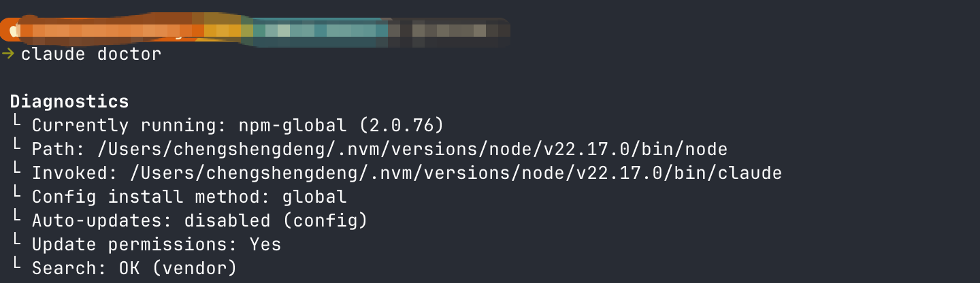Viewport: 980px width, 283px height.
Task: Click the "(vendor)" text
Action: coord(194,268)
